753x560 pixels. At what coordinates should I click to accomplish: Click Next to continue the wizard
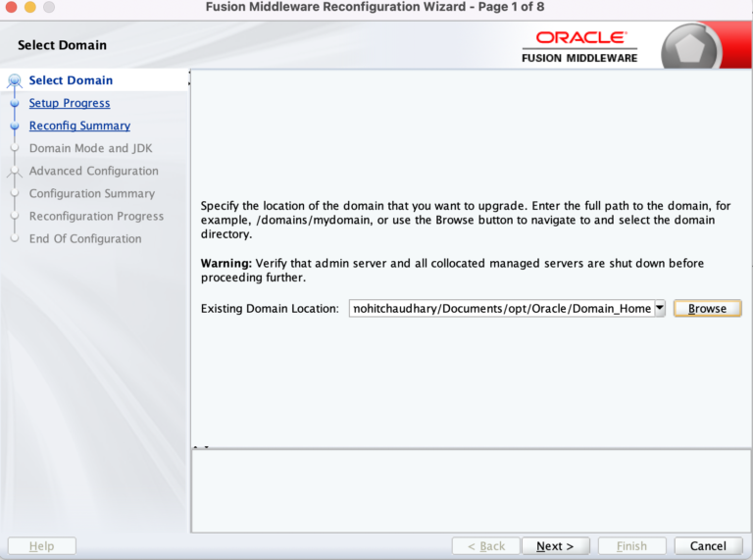(x=555, y=546)
